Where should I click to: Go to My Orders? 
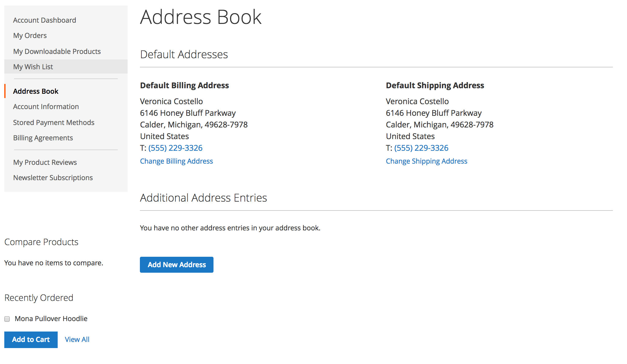click(30, 36)
